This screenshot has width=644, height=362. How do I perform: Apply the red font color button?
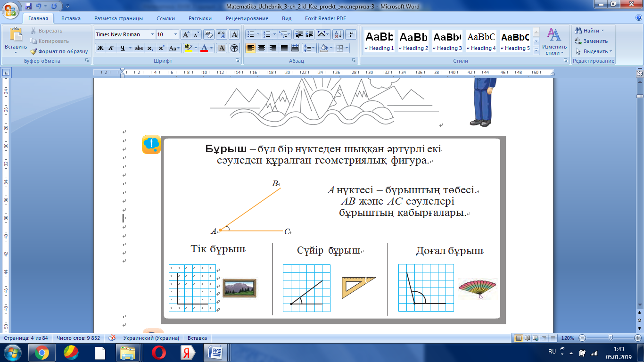tap(204, 48)
